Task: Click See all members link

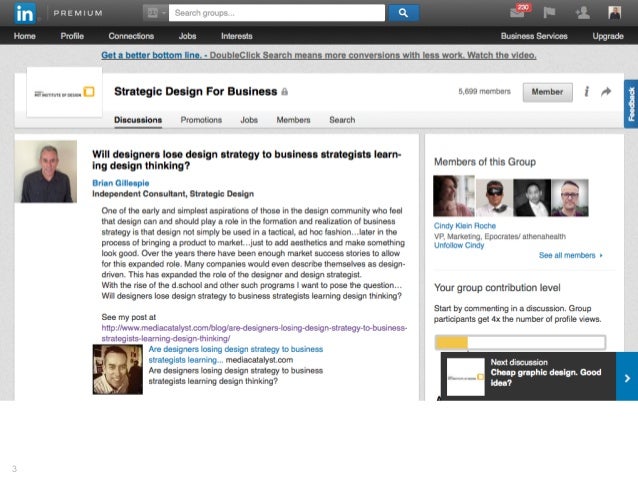Action: pyautogui.click(x=570, y=256)
